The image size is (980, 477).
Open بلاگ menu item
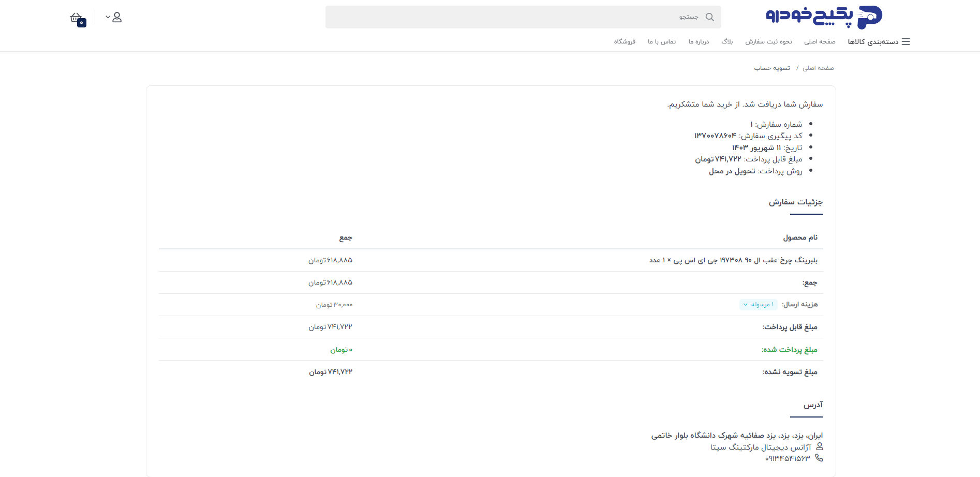click(x=727, y=41)
